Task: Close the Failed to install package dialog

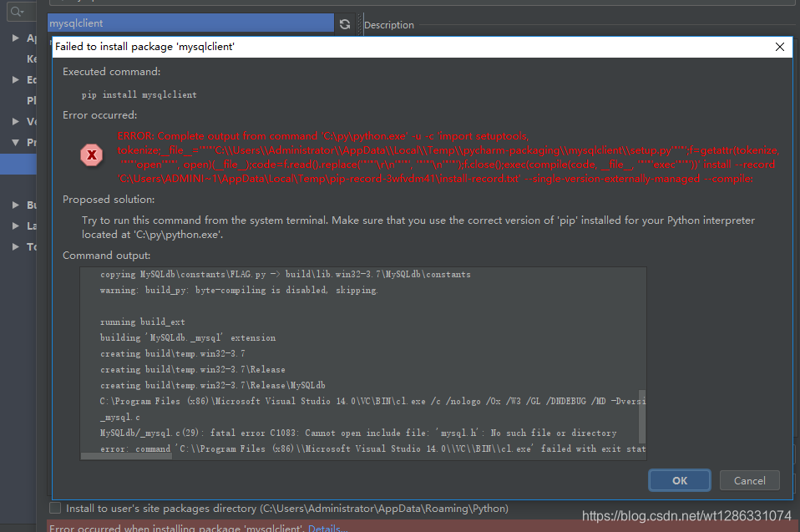Action: point(780,47)
